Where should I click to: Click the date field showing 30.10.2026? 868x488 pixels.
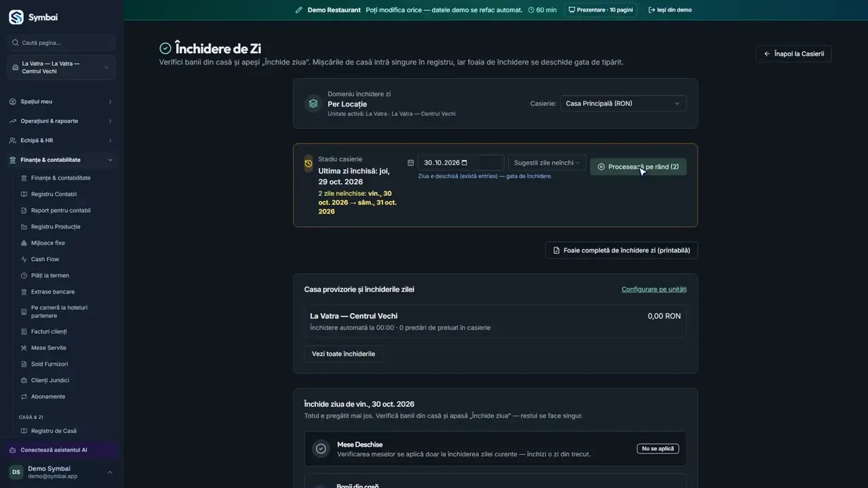461,163
